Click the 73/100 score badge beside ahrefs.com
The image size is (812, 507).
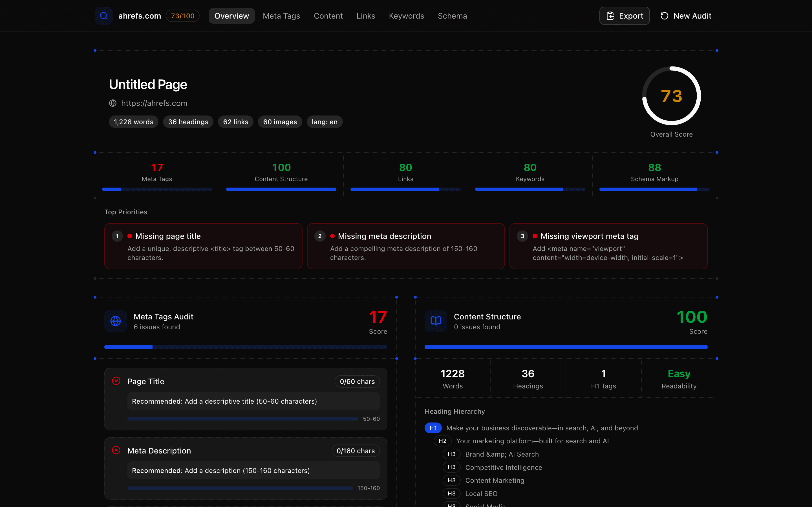click(x=182, y=15)
